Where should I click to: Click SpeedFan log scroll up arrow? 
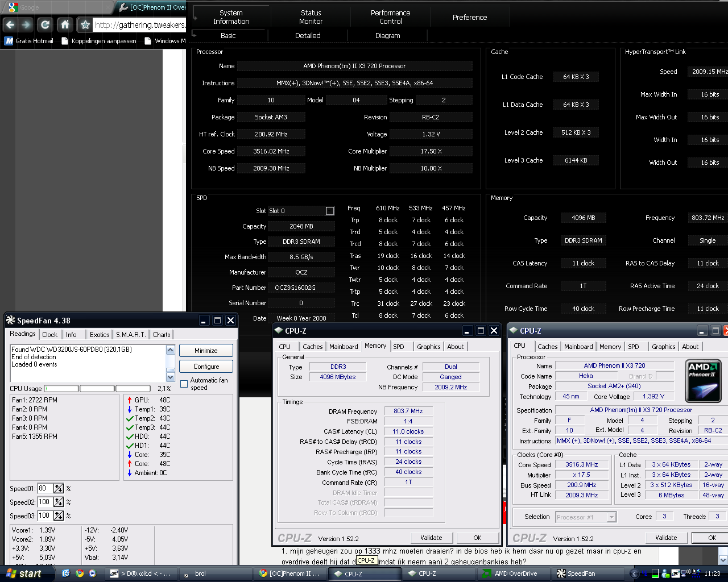(x=170, y=350)
